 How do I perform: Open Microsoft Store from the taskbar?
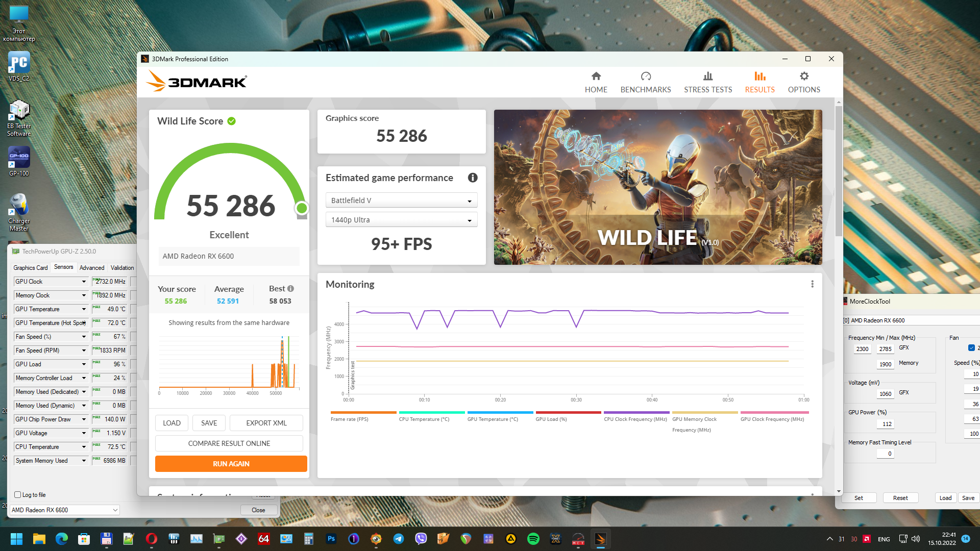(x=84, y=539)
